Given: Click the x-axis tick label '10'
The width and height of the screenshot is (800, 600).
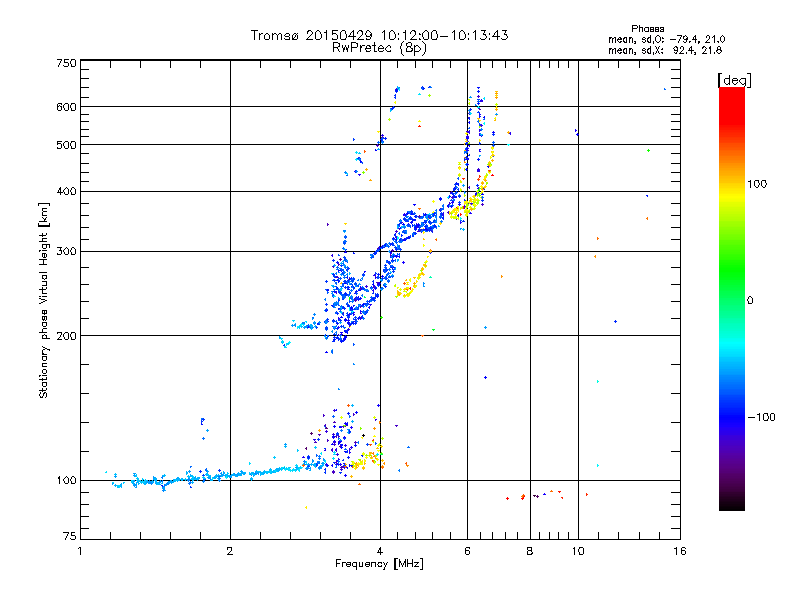Looking at the screenshot, I should click(x=578, y=551).
